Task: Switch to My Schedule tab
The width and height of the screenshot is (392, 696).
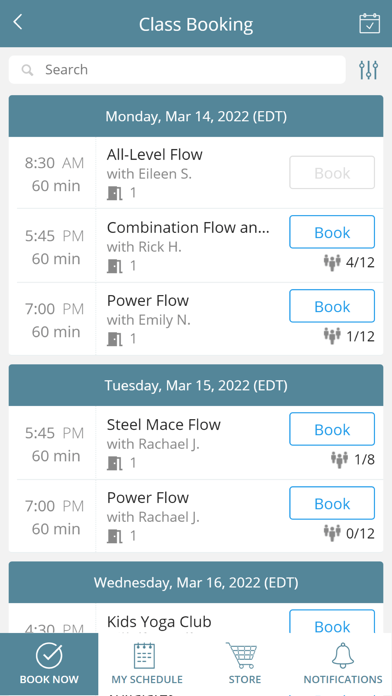Action: coord(147,664)
